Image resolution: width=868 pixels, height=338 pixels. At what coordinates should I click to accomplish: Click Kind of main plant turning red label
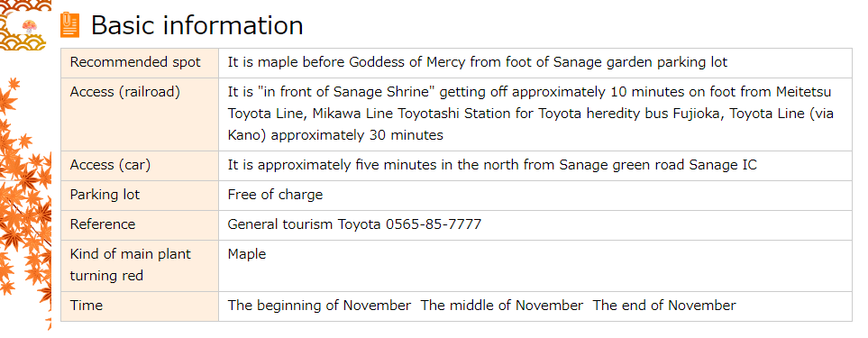tap(130, 265)
